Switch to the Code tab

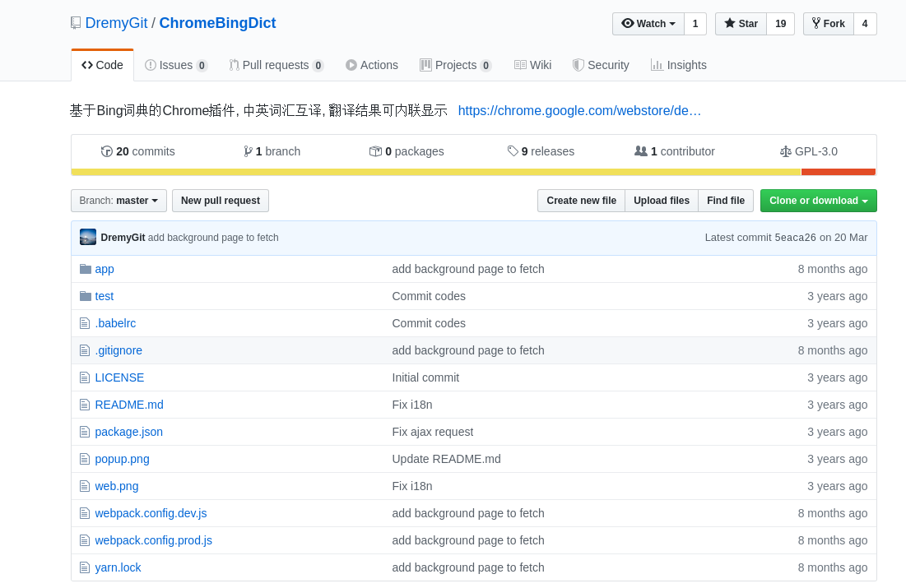pos(102,65)
